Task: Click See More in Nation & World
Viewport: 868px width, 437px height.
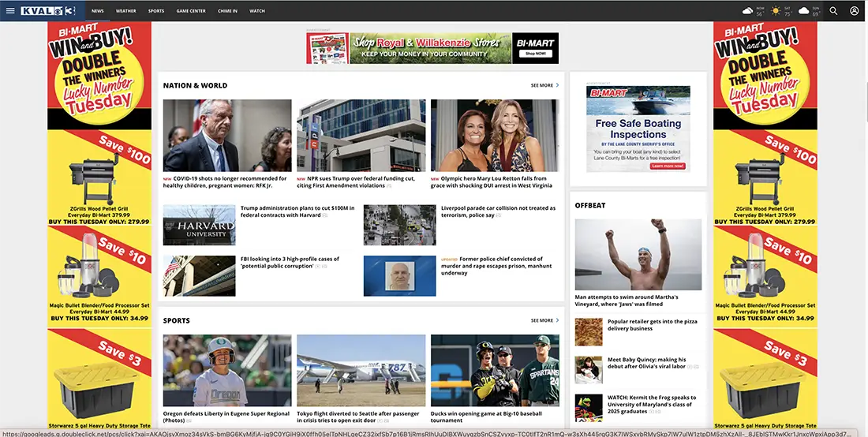Action: click(x=544, y=85)
